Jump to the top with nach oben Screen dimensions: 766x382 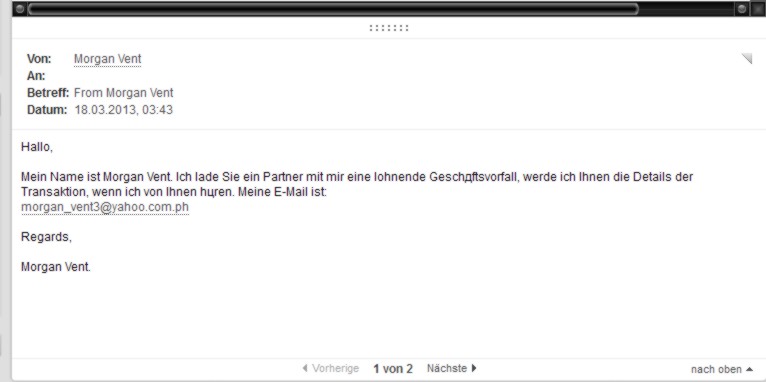[716, 370]
